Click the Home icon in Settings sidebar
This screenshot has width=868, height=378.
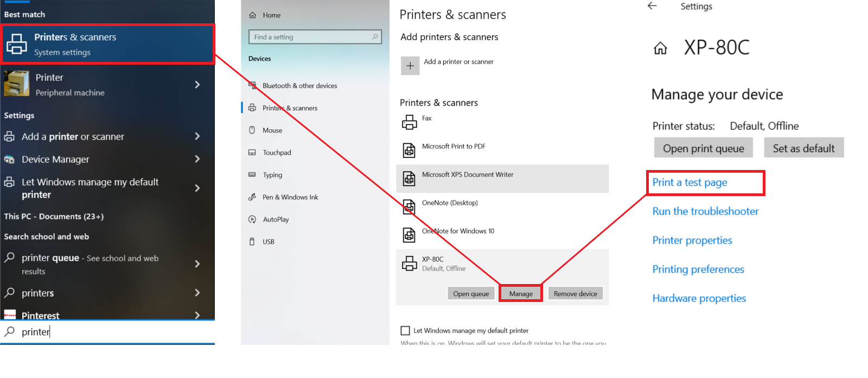pyautogui.click(x=252, y=15)
